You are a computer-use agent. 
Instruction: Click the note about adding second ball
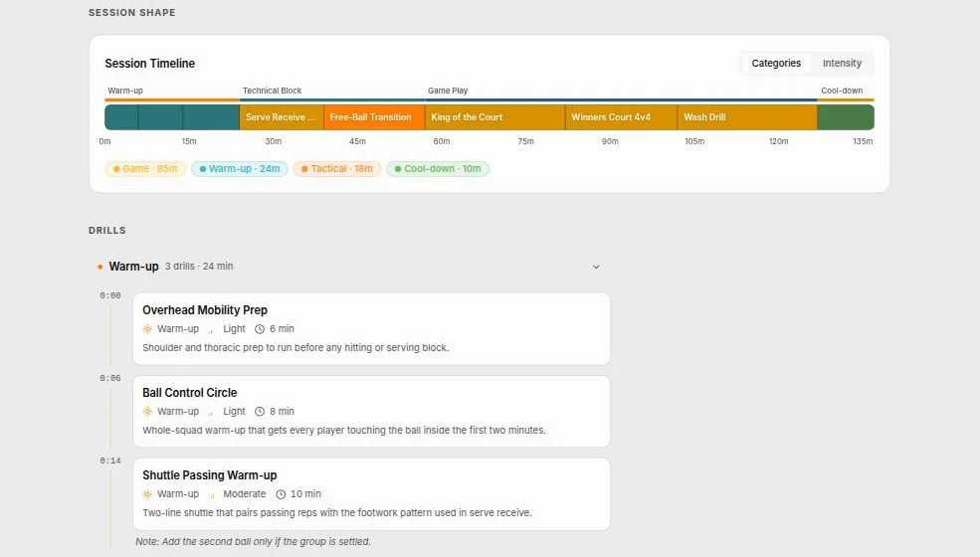point(253,542)
